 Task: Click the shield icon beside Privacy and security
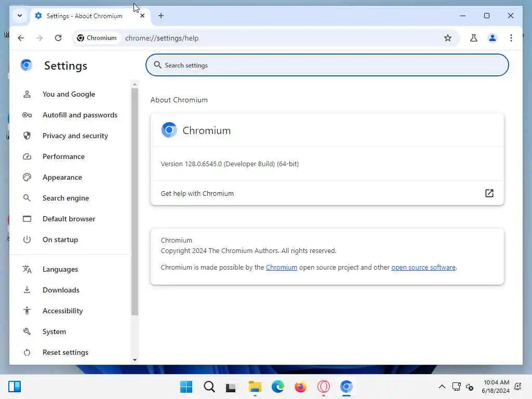[x=27, y=136]
